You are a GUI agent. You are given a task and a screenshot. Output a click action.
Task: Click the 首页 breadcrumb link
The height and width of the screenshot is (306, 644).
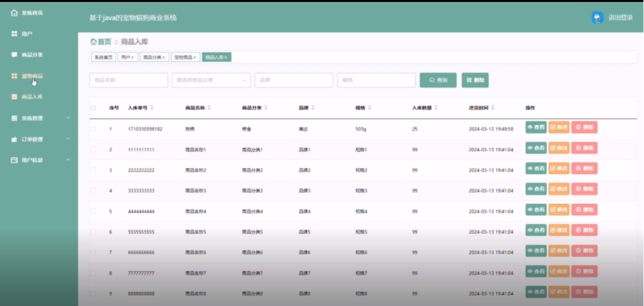[104, 42]
